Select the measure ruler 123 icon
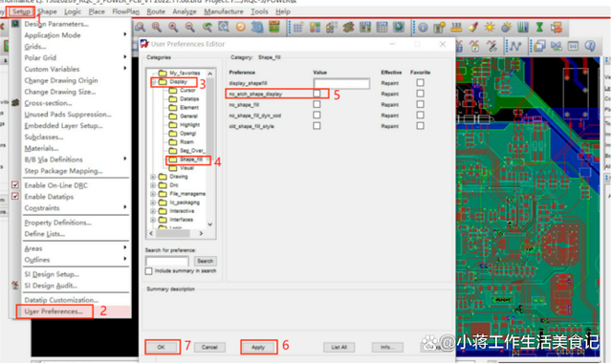Image resolution: width=612 pixels, height=364 pixels. tap(456, 28)
